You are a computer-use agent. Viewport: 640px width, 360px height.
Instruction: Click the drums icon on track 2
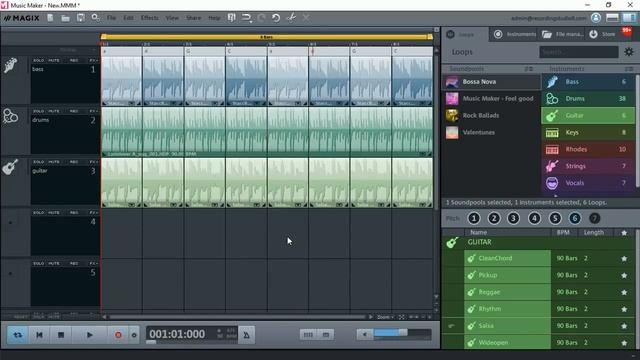(x=11, y=116)
